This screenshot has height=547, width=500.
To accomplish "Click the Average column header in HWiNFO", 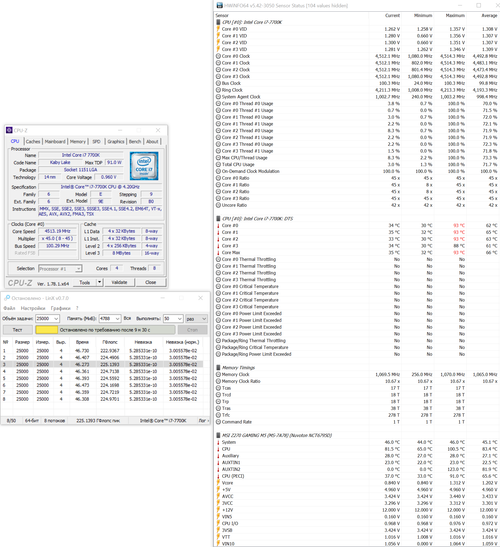I will (489, 15).
